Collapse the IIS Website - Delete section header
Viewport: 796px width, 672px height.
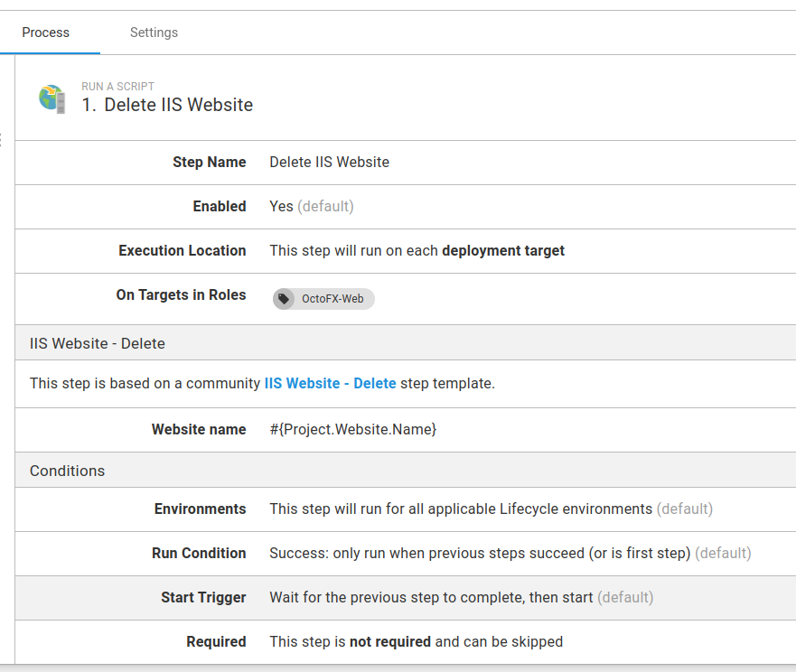coord(405,343)
